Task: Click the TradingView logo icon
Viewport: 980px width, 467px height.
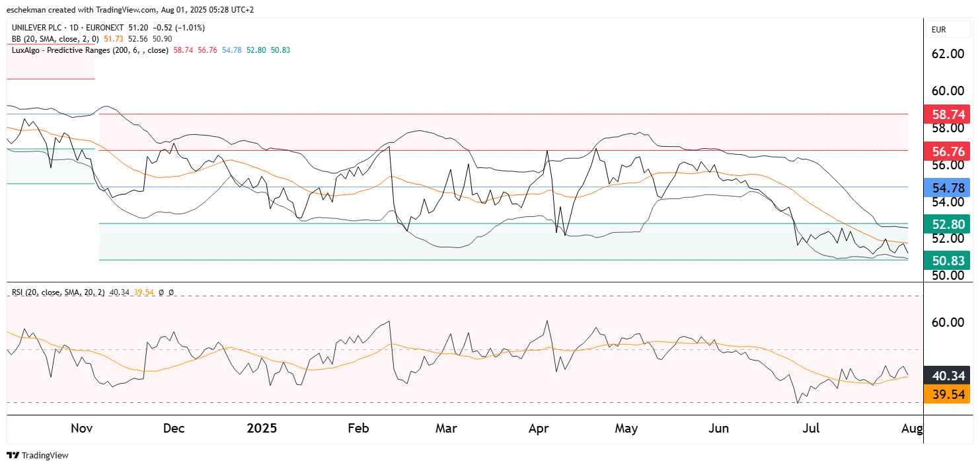Action: click(13, 455)
